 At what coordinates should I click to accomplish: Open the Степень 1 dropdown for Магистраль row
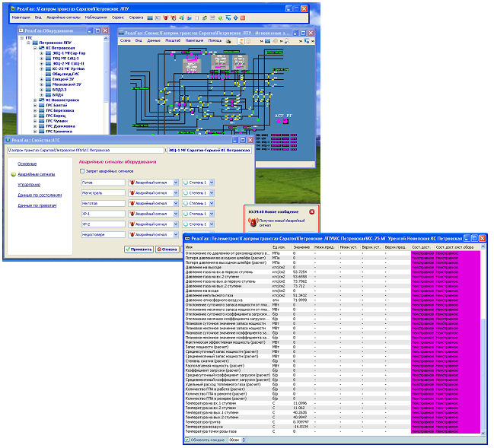point(212,193)
